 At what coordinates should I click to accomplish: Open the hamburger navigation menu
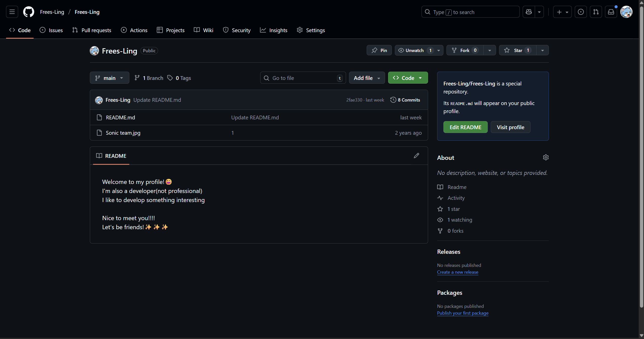[12, 12]
